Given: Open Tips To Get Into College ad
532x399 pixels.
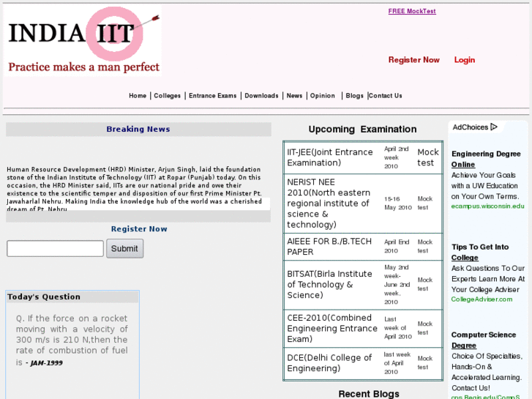Looking at the screenshot, I should tap(480, 253).
